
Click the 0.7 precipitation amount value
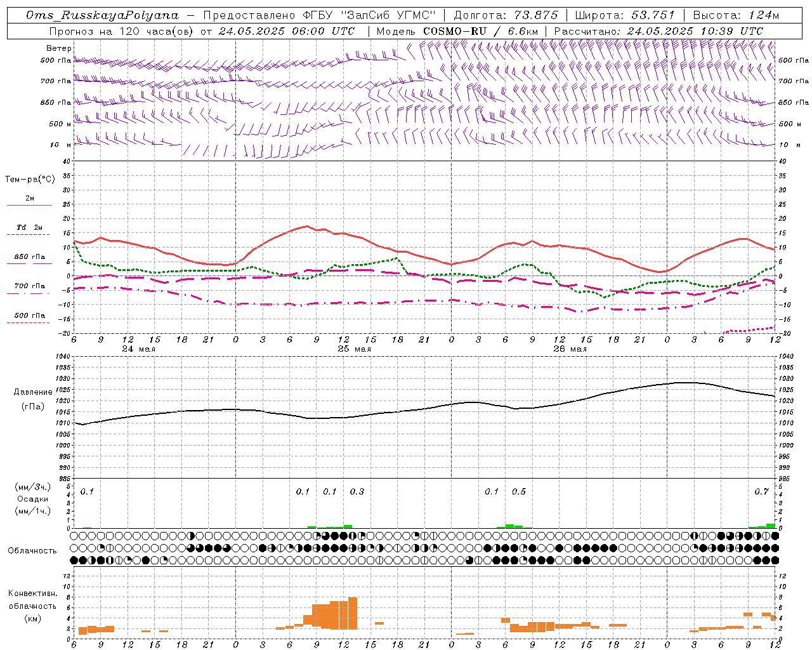[x=762, y=492]
